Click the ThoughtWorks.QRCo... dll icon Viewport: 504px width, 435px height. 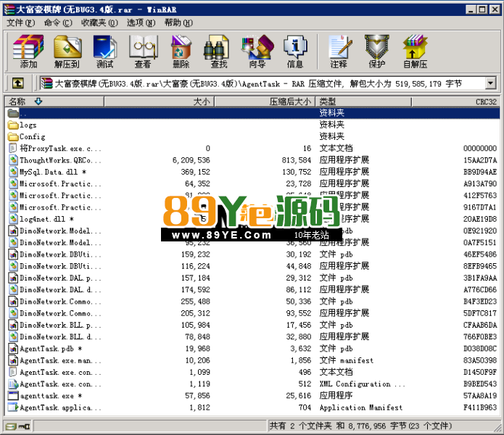click(x=13, y=160)
